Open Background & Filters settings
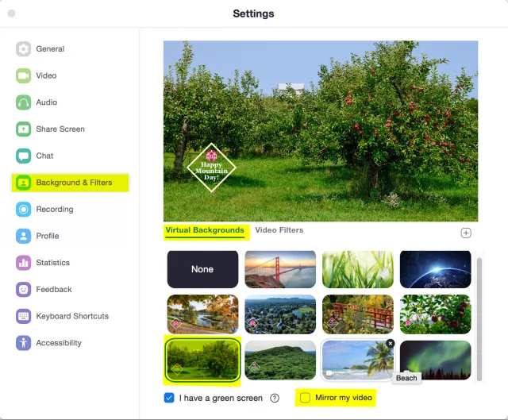This screenshot has height=420, width=508. (70, 183)
